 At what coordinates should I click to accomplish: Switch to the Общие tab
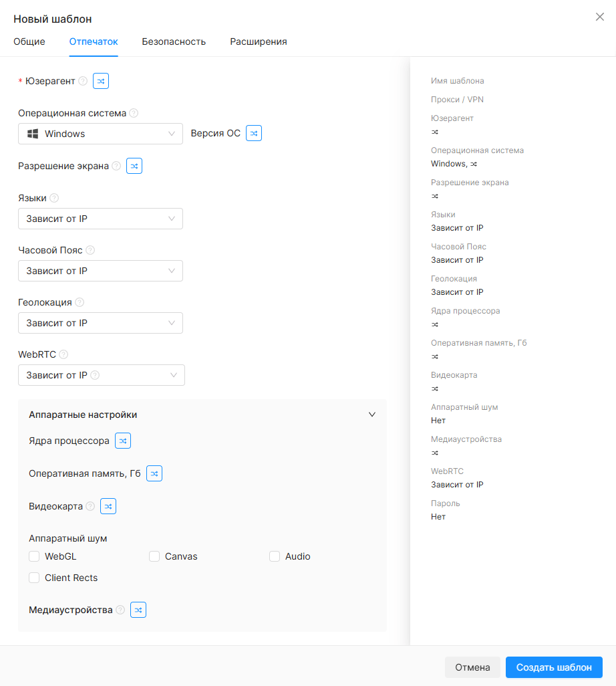[x=29, y=41]
